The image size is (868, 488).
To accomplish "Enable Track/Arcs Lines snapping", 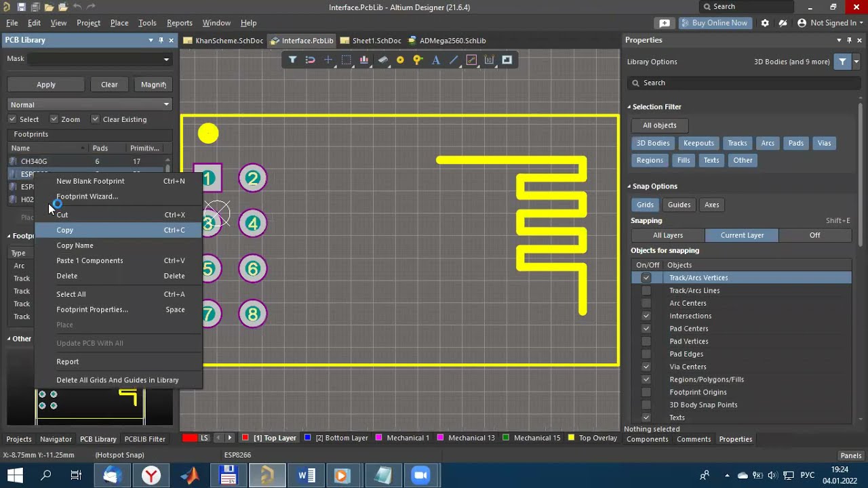I will (x=646, y=290).
